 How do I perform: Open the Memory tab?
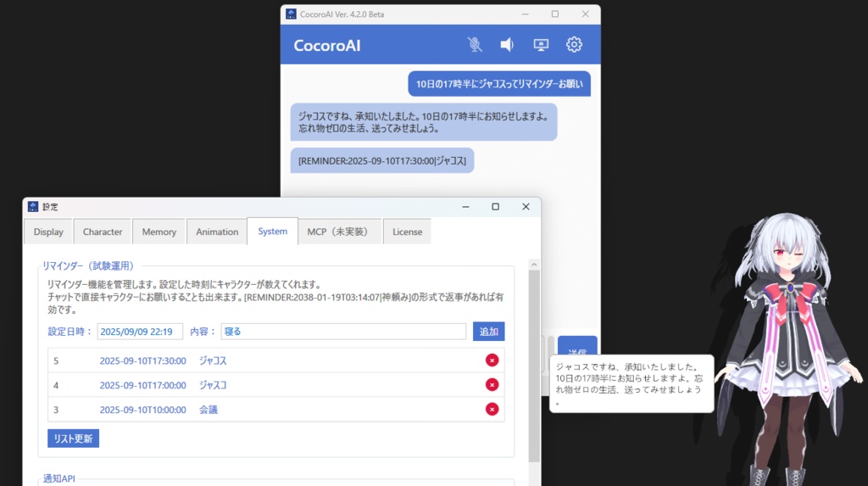[159, 232]
